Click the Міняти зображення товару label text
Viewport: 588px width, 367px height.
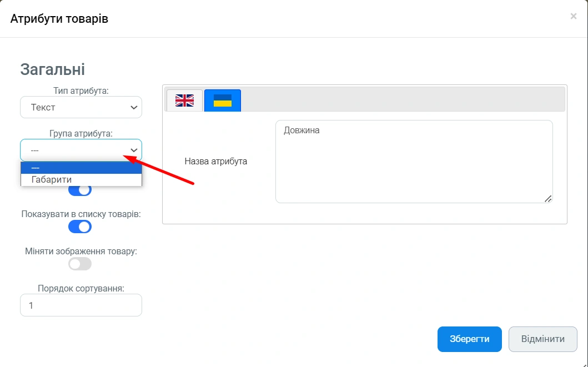(81, 251)
